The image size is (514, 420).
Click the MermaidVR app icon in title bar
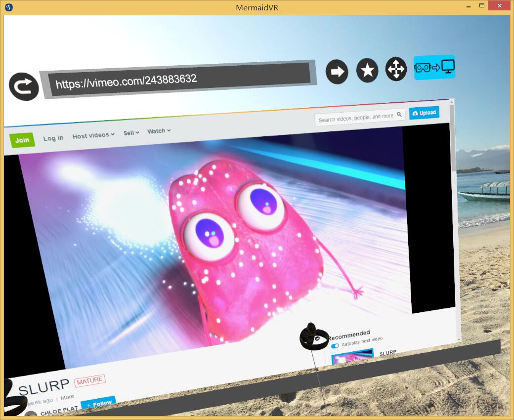[x=9, y=7]
